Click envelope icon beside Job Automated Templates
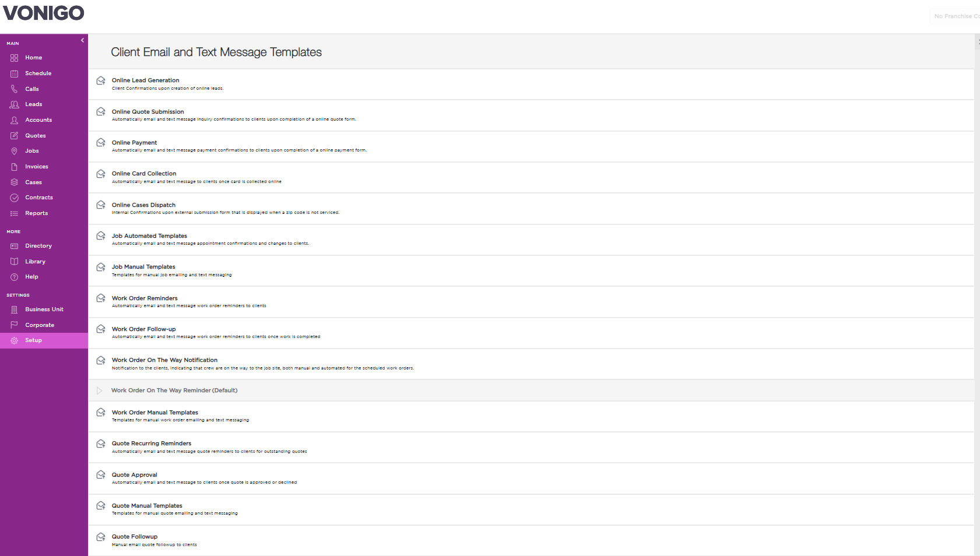980x556 pixels. point(101,235)
